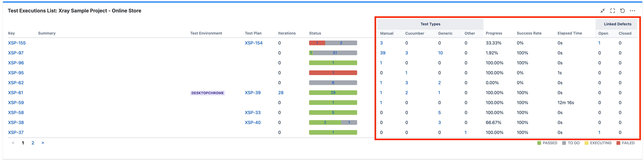The width and height of the screenshot is (644, 161).
Task: Click the fullscreen expand icon
Action: [612, 11]
